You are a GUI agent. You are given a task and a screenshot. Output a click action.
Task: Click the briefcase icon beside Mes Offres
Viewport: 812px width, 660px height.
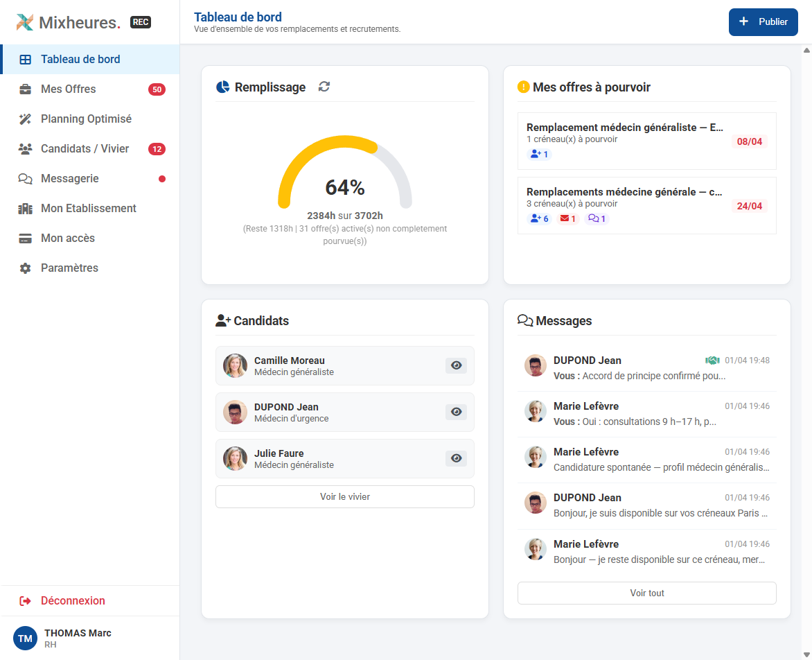25,89
